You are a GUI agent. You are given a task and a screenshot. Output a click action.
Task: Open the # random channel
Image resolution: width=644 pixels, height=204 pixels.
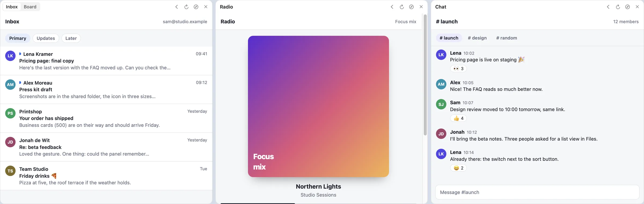(x=507, y=38)
